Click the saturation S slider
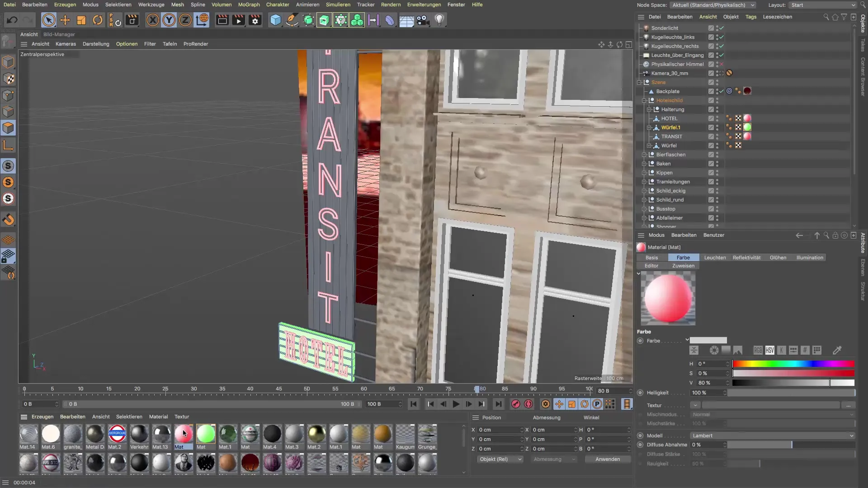The height and width of the screenshot is (488, 868). (x=793, y=373)
